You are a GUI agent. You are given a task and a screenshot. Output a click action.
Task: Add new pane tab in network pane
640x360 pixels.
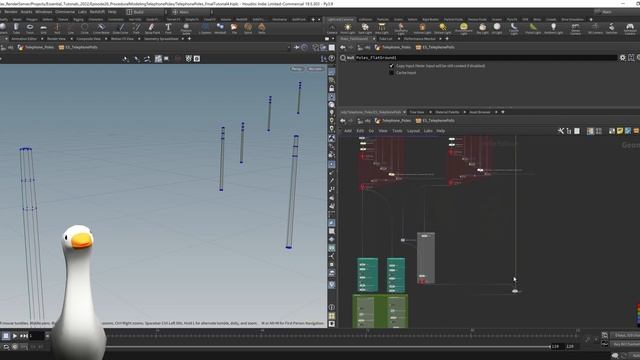(x=503, y=112)
